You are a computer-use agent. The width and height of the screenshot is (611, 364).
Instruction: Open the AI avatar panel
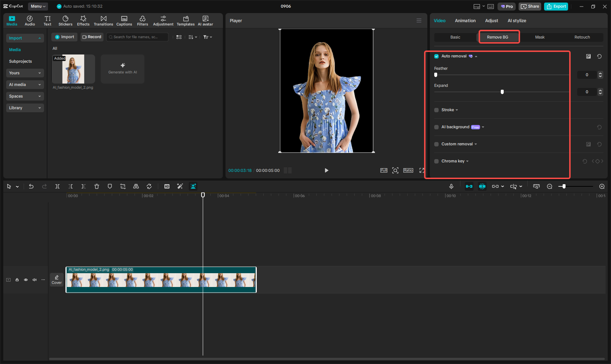(x=205, y=21)
